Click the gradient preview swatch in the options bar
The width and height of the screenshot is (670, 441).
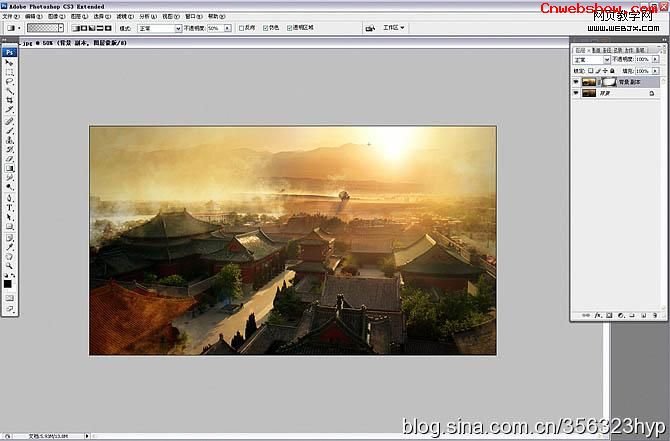point(42,28)
